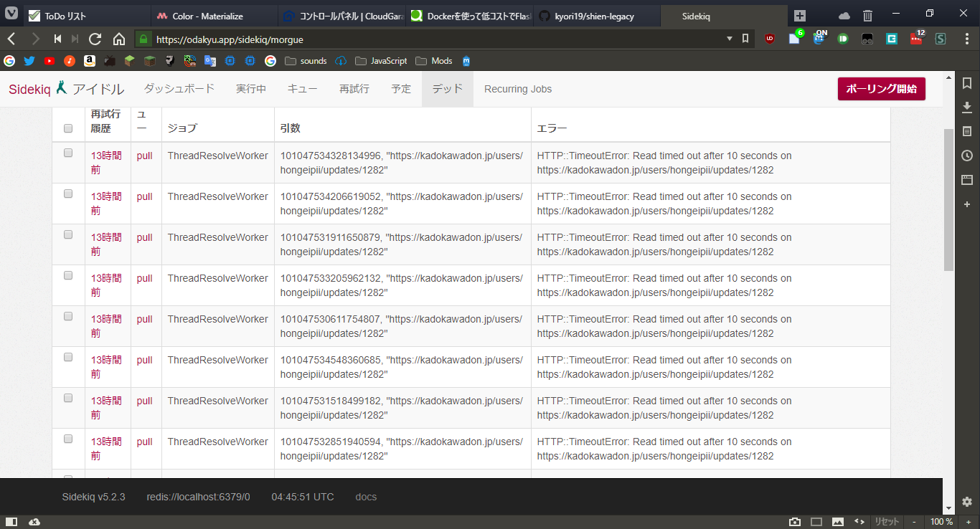The image size is (980, 529).
Task: Open the History clock panel
Action: [x=967, y=156]
